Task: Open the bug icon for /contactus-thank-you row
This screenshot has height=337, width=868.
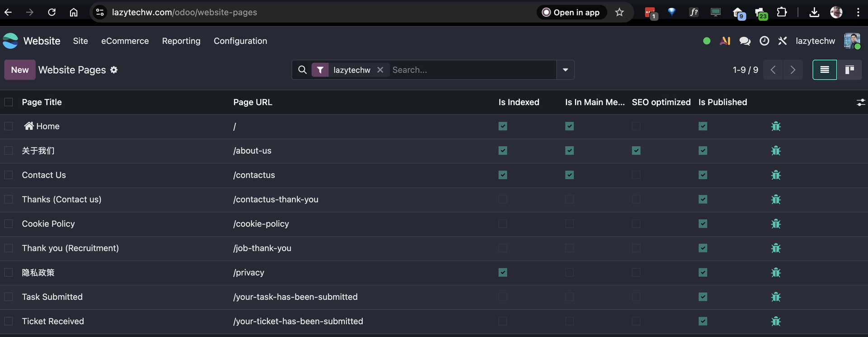Action: point(776,199)
